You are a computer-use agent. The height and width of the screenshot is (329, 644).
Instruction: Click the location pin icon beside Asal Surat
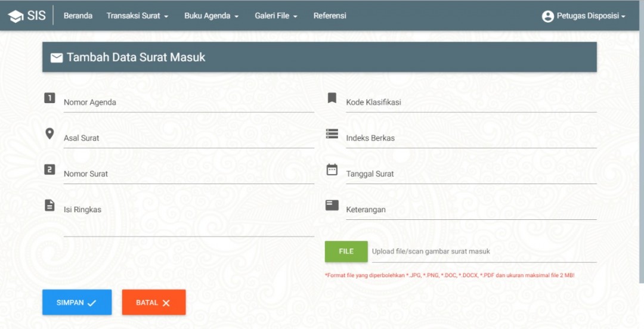click(x=50, y=134)
